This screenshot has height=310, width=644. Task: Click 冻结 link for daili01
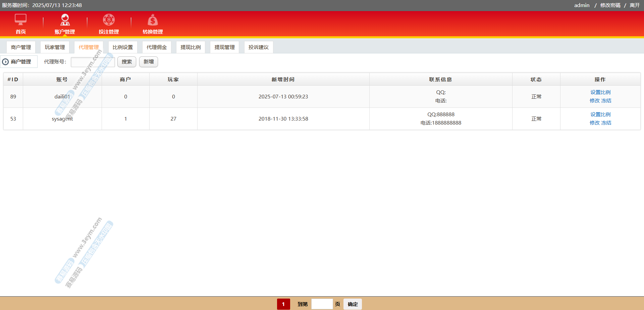point(606,101)
